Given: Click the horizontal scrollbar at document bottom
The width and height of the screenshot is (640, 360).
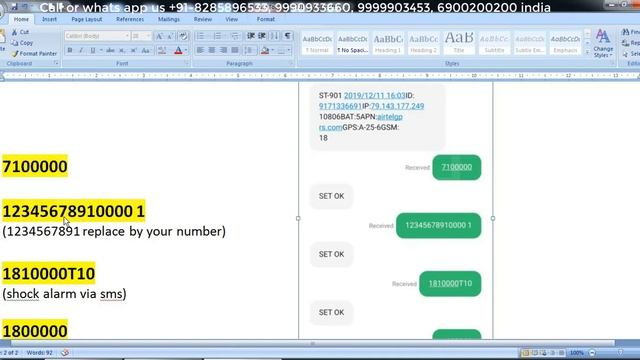Looking at the screenshot, I should coord(312,343).
